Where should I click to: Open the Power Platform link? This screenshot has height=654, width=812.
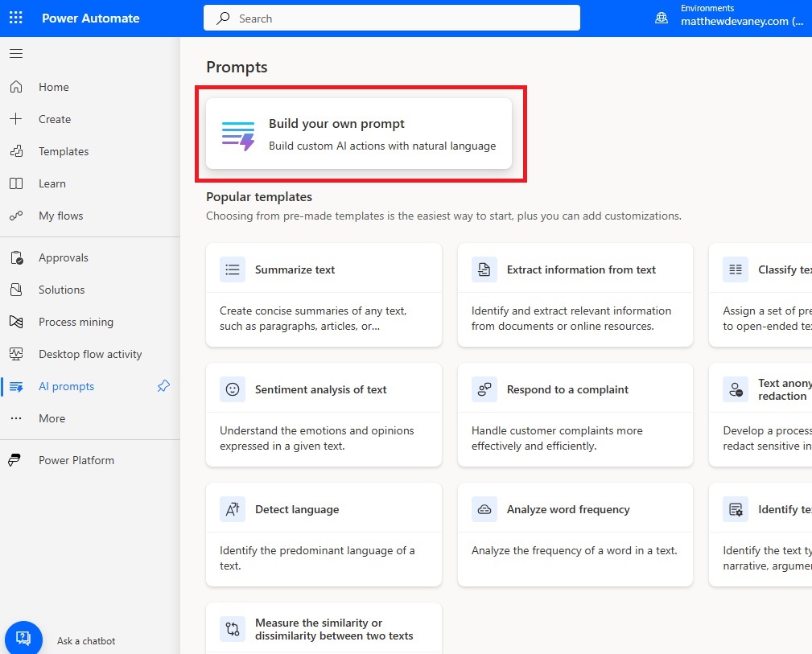pyautogui.click(x=76, y=460)
